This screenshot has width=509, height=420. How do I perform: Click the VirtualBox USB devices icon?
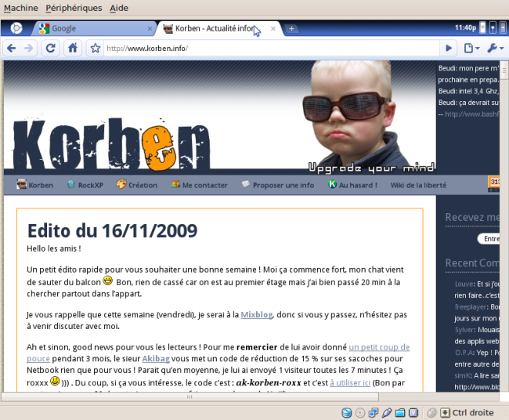[387, 413]
